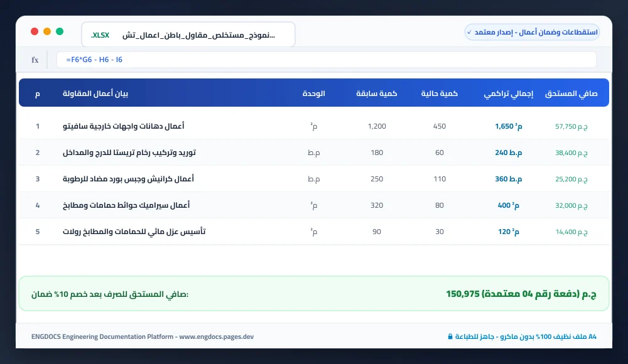
Task: Click current quantity cell 60
Action: [440, 153]
